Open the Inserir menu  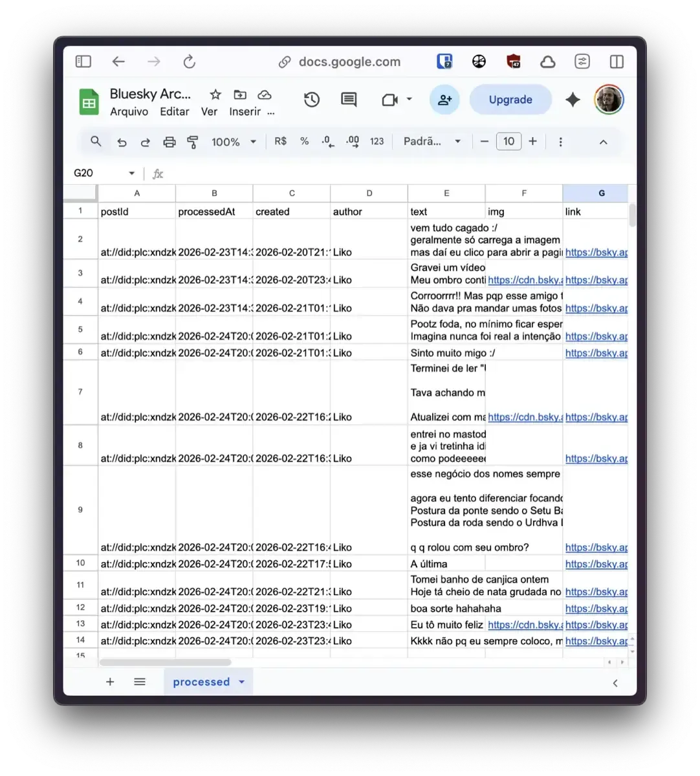[x=244, y=111]
